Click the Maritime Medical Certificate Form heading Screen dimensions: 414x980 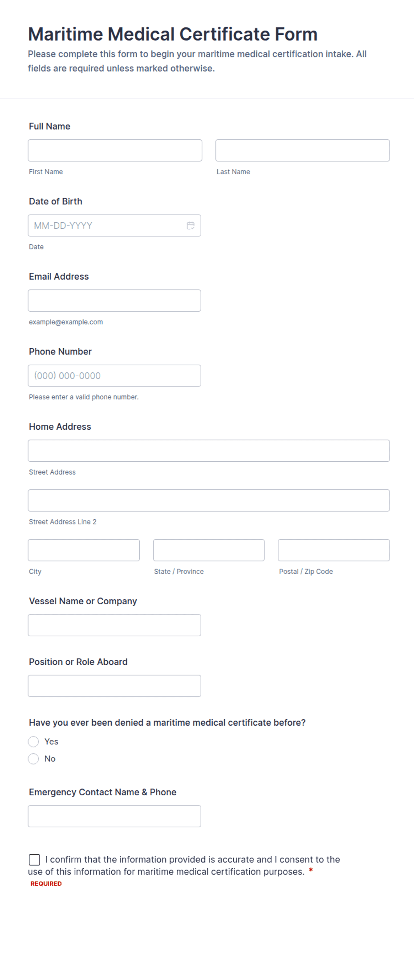tap(173, 34)
